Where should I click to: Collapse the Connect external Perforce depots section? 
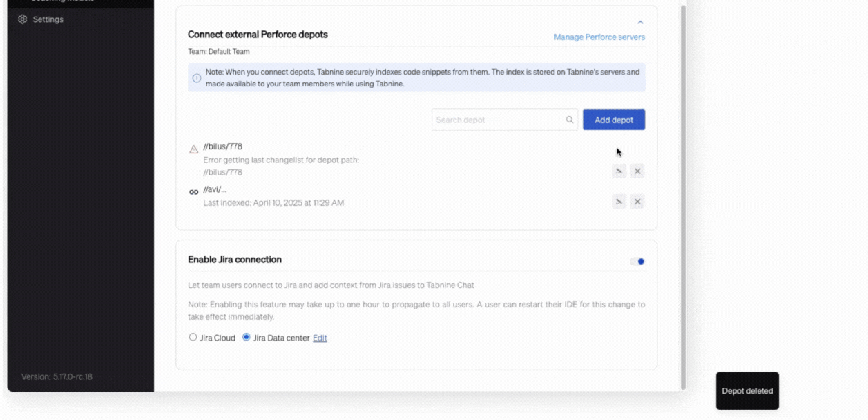click(x=640, y=23)
